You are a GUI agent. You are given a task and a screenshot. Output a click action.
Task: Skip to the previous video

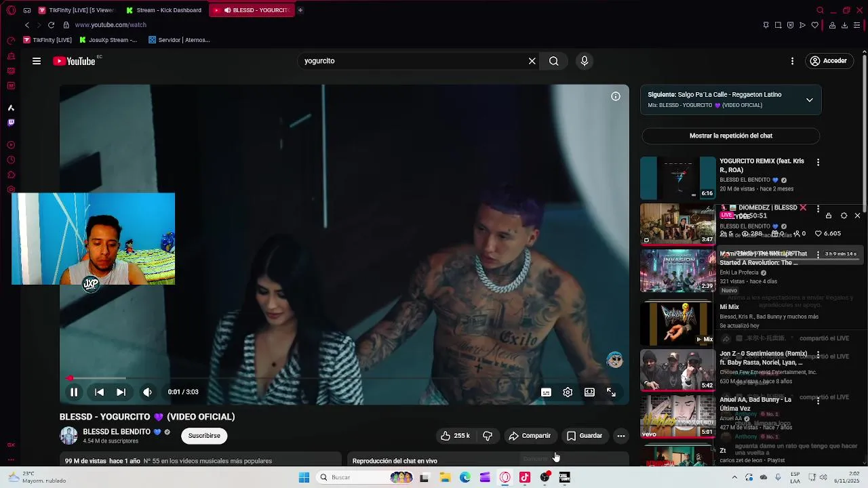[99, 392]
